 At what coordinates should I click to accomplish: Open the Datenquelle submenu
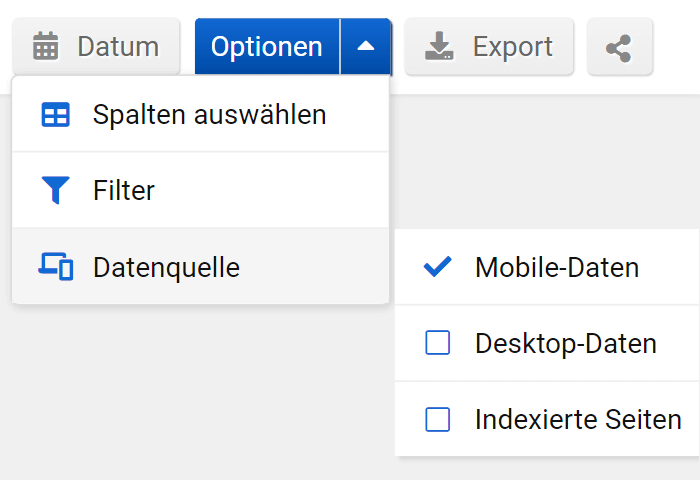166,267
